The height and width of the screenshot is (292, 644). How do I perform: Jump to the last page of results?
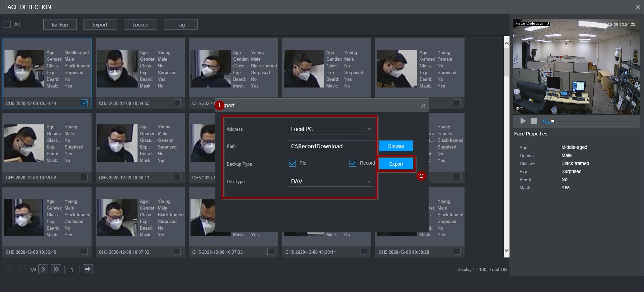coord(56,269)
